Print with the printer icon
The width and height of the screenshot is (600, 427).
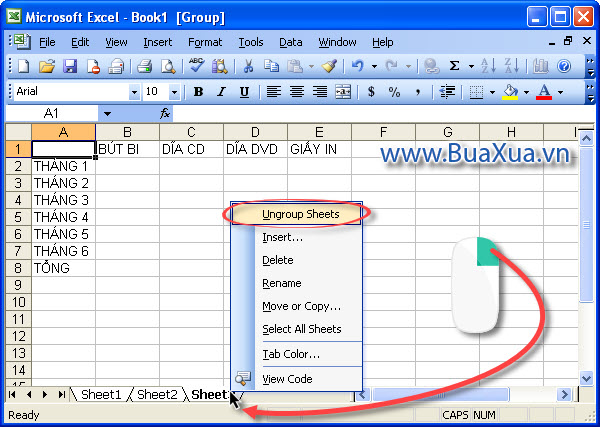pos(145,67)
